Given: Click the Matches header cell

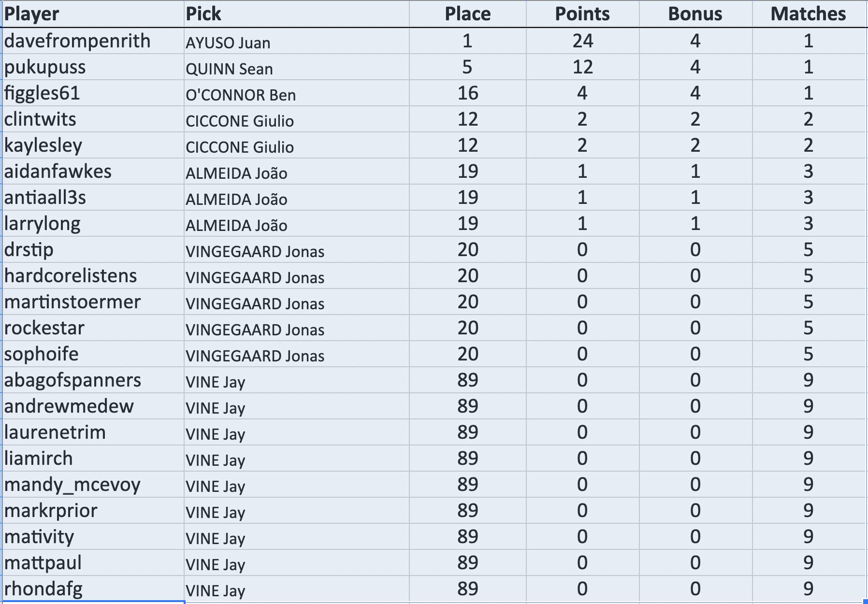Looking at the screenshot, I should (x=808, y=14).
